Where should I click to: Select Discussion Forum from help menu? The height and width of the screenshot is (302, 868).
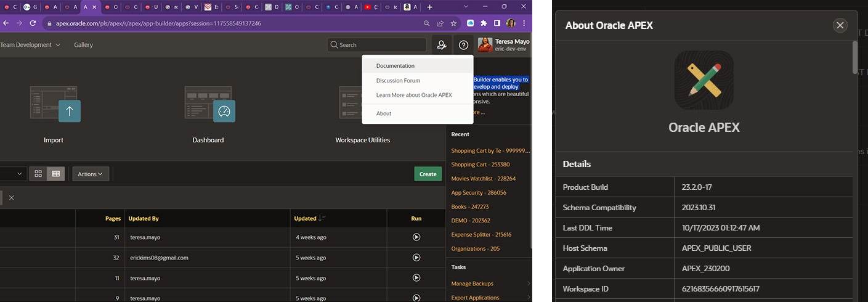point(418,80)
